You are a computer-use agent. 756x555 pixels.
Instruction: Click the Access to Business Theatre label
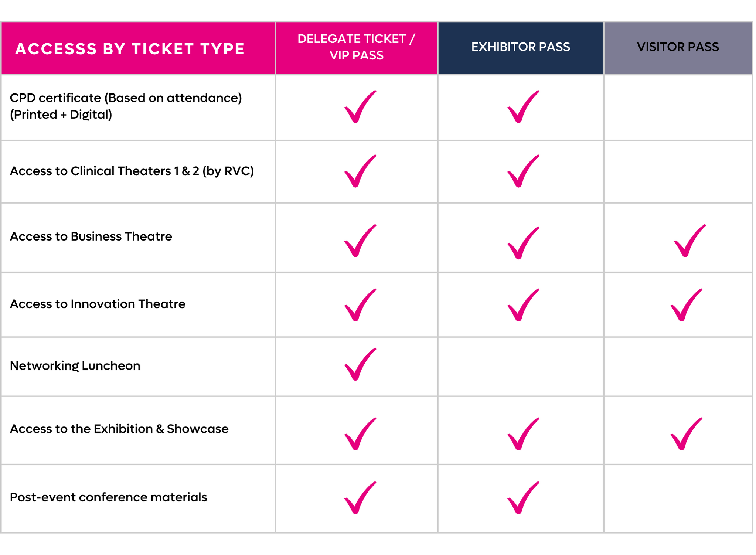(91, 236)
